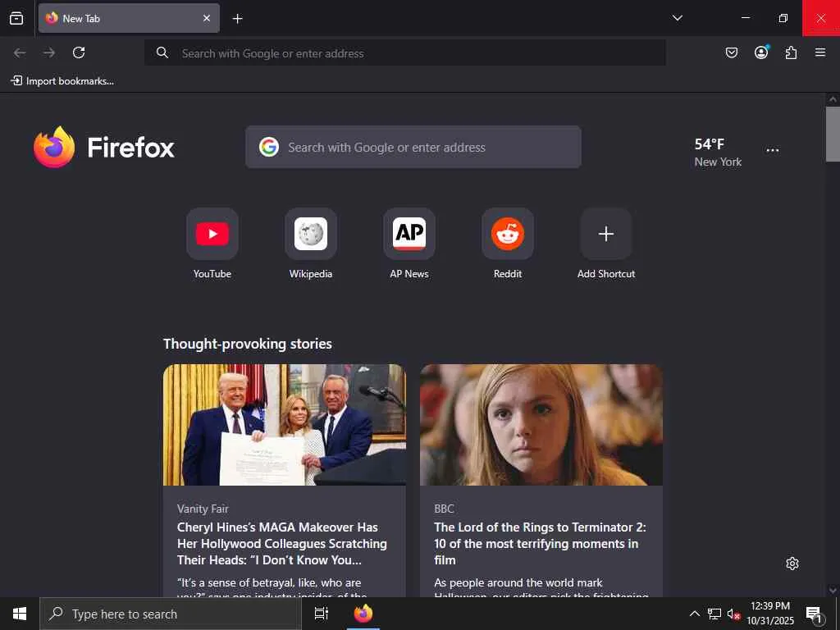Click the BBC source label

tap(444, 509)
